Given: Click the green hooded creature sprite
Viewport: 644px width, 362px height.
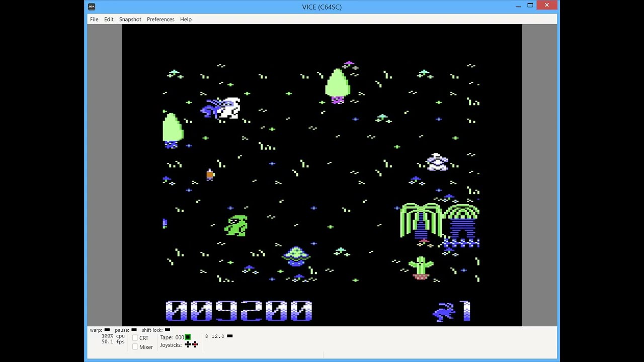Looking at the screenshot, I should [x=236, y=226].
